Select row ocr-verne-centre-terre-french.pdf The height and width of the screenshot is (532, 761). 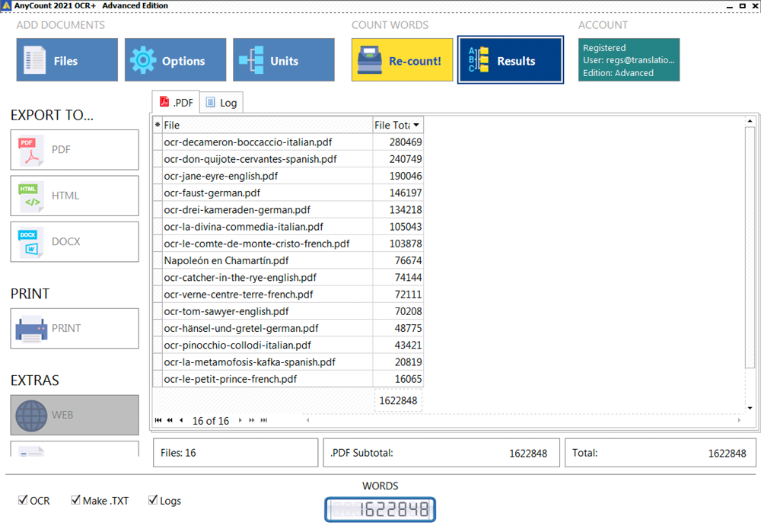point(288,295)
